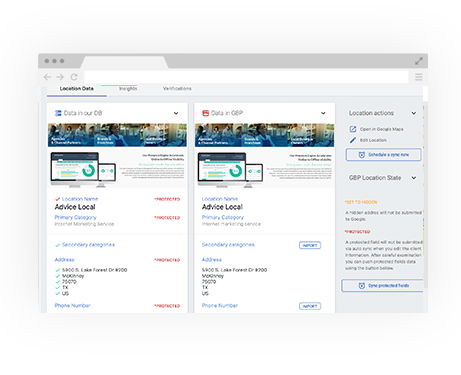461x375 pixels.
Task: Open the browser hamburger menu
Action: click(419, 77)
